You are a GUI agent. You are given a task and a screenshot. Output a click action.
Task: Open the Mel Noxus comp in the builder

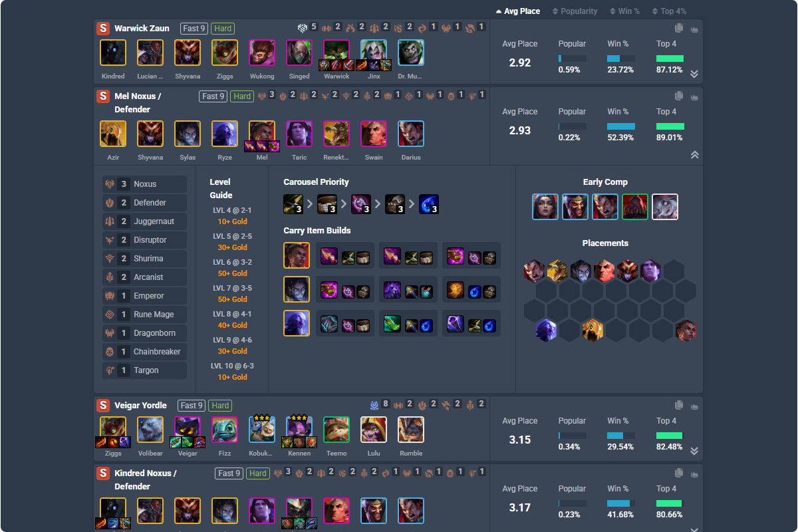click(695, 96)
